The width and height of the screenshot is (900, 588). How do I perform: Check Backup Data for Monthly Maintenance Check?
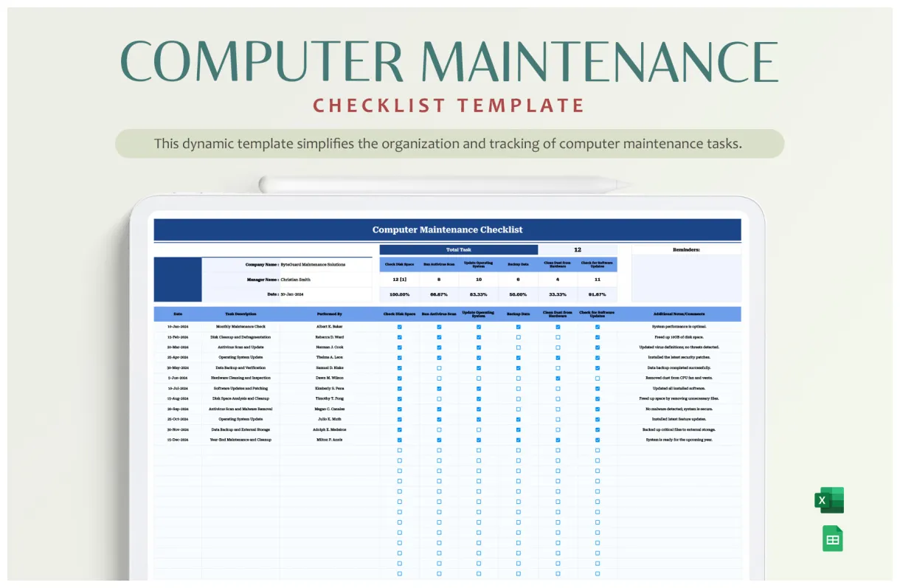[517, 326]
